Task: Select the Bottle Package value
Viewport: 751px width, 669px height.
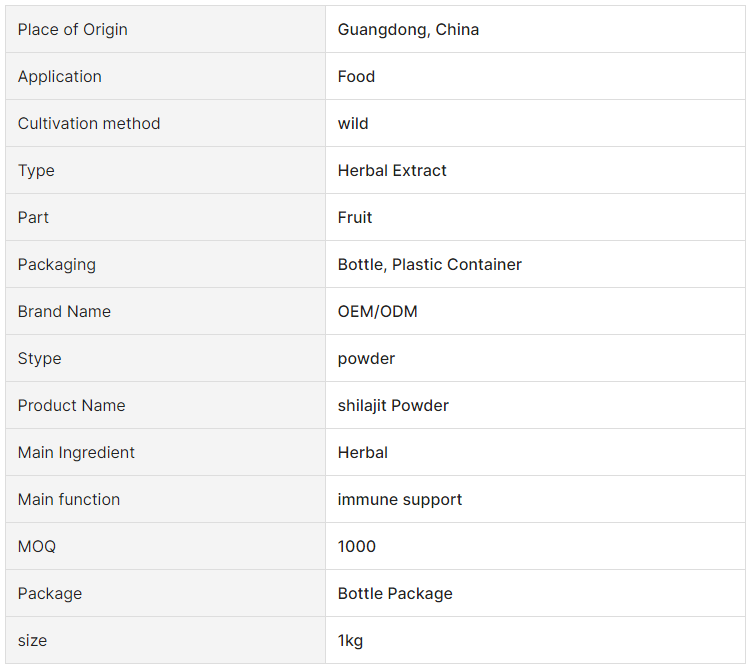Action: coord(395,593)
